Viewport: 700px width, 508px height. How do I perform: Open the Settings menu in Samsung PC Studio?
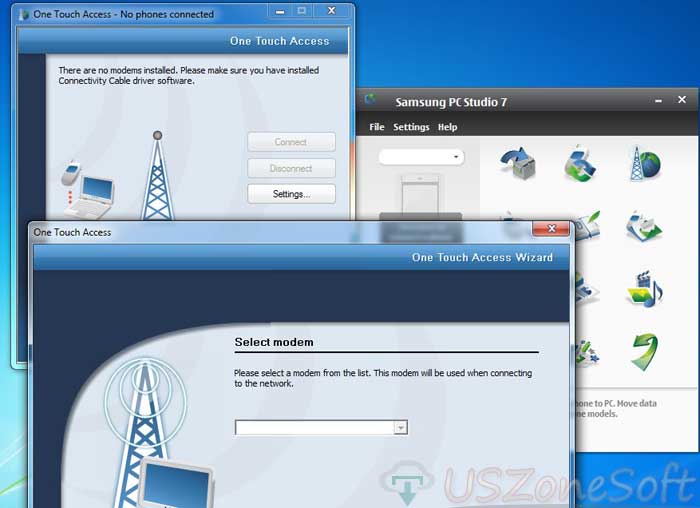[411, 127]
